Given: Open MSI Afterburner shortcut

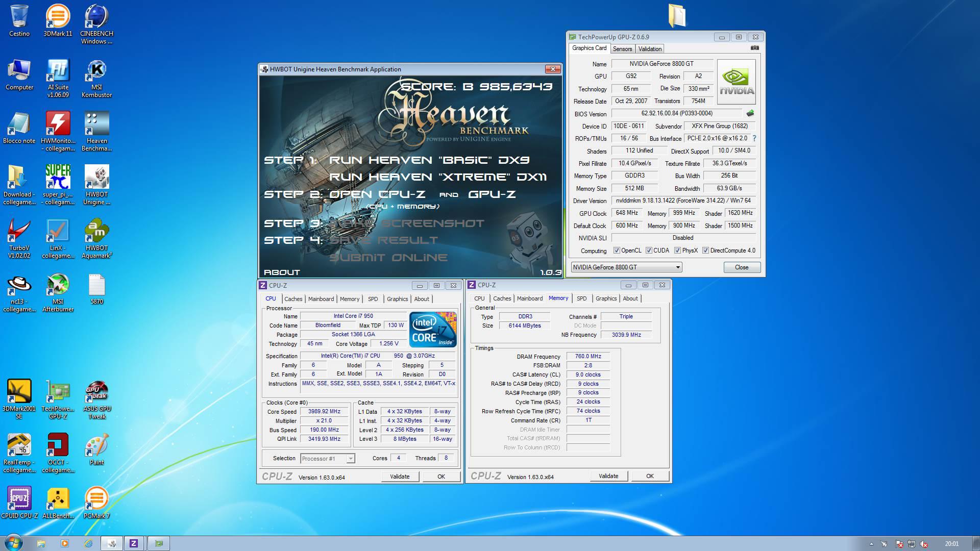Looking at the screenshot, I should pyautogui.click(x=58, y=292).
